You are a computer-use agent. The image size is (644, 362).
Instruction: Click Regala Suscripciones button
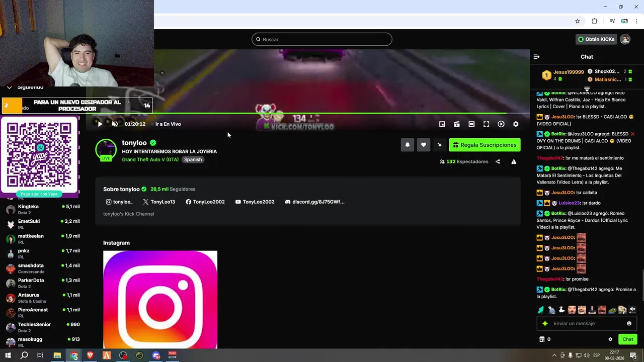[x=485, y=145]
